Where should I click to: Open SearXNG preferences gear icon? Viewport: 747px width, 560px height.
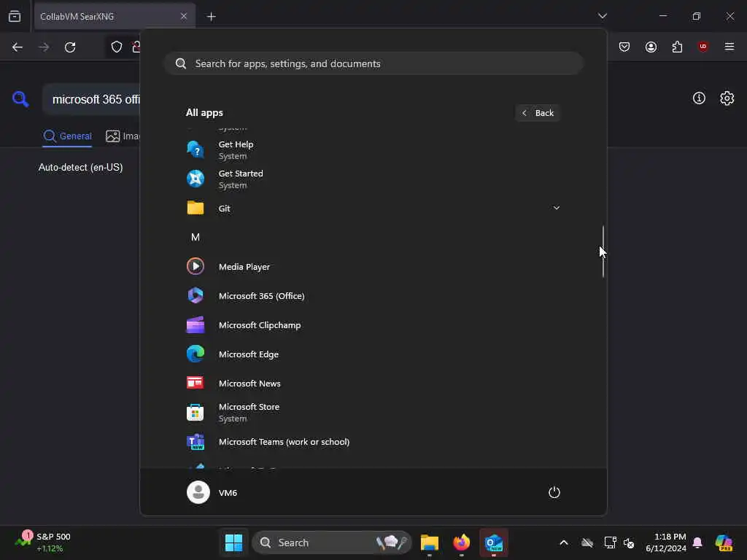click(727, 98)
